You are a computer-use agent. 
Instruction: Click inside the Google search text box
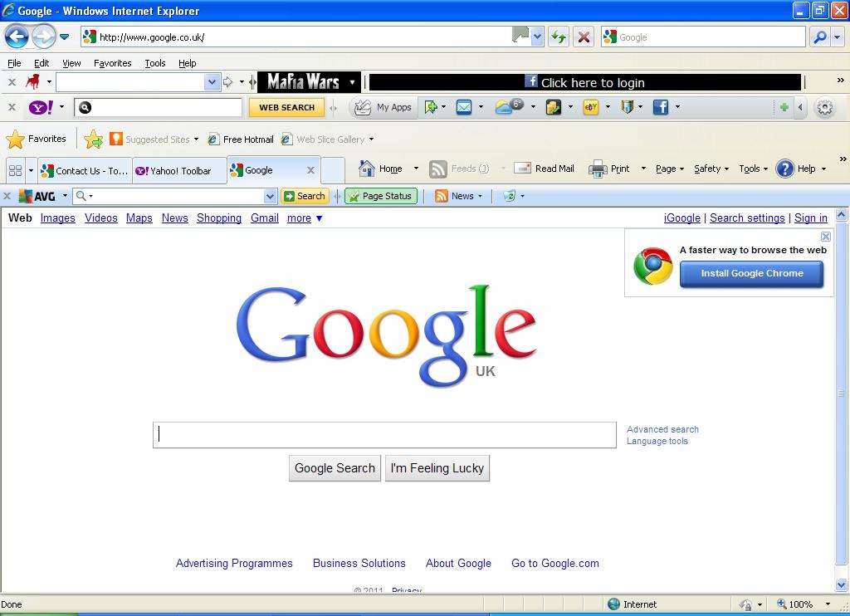(x=384, y=435)
